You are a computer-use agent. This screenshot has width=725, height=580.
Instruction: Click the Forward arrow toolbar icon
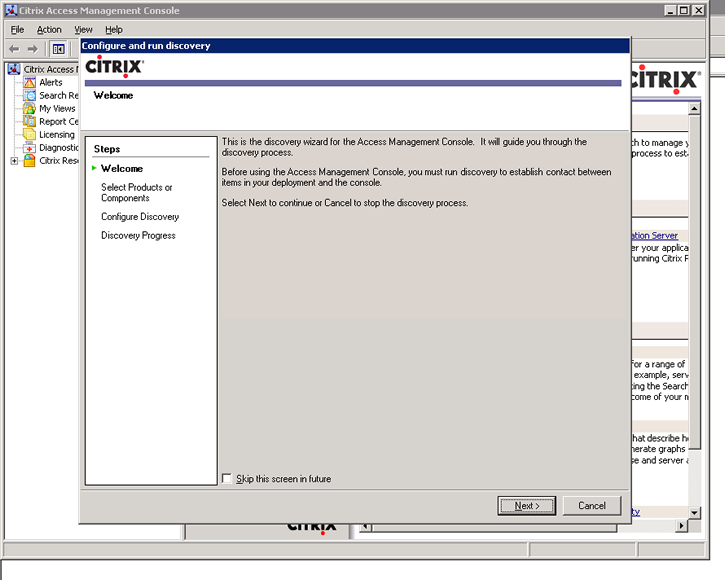(x=32, y=49)
